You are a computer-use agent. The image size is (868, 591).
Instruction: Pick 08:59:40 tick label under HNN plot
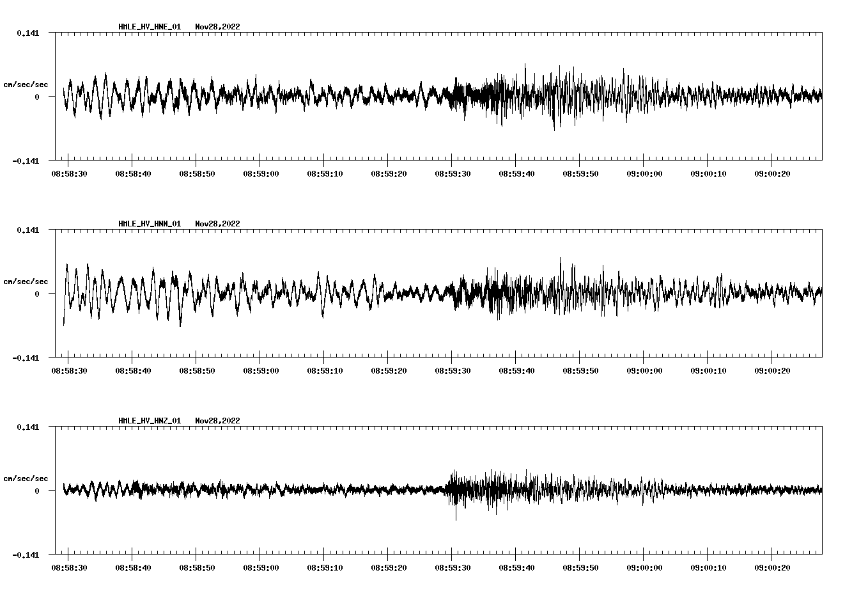[x=516, y=370]
